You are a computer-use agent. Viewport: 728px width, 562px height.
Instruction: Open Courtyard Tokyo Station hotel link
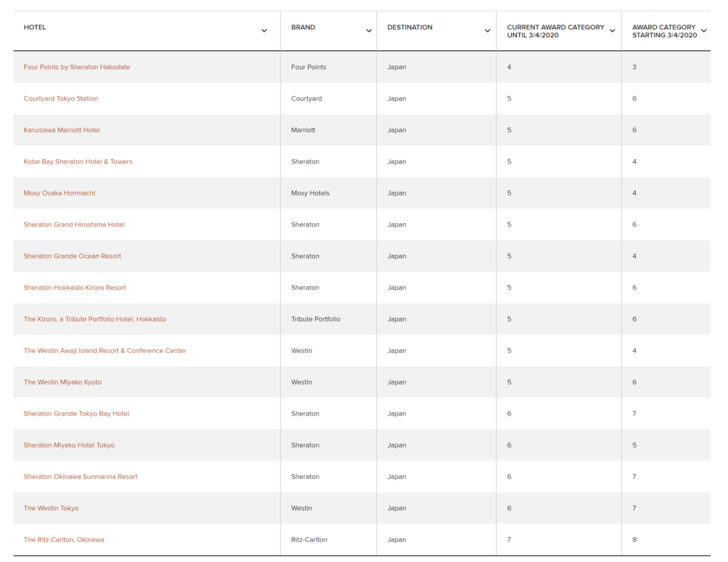pos(61,99)
